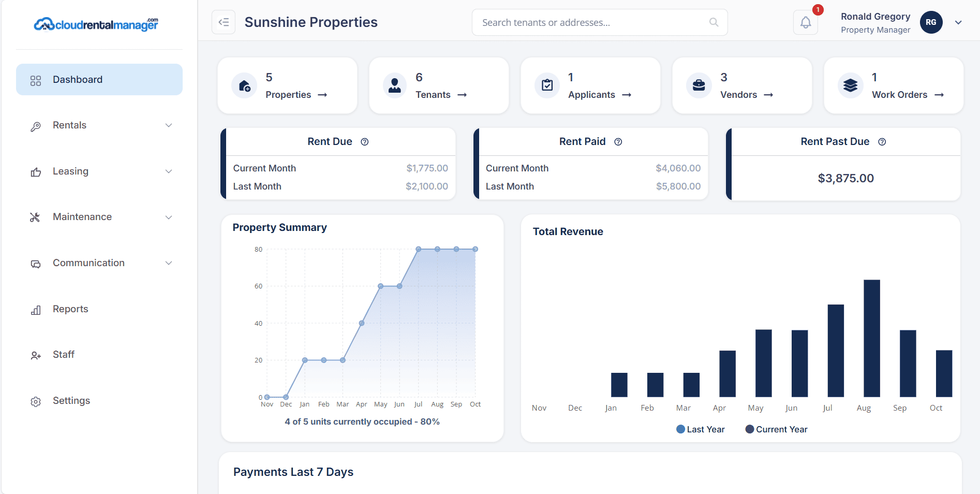Click the Work Orders stack icon
Screen dimensions: 980x494
click(850, 85)
